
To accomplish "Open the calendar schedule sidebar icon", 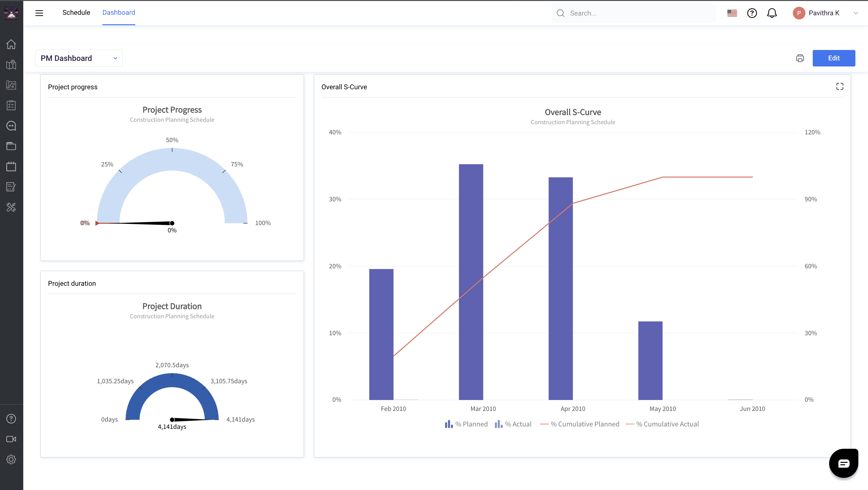I will tap(11, 166).
